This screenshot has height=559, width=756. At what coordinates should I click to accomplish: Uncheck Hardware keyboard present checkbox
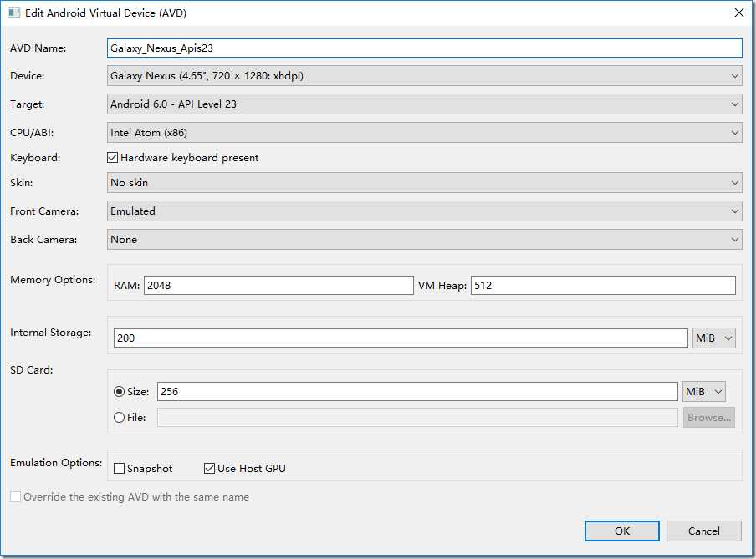click(x=112, y=158)
